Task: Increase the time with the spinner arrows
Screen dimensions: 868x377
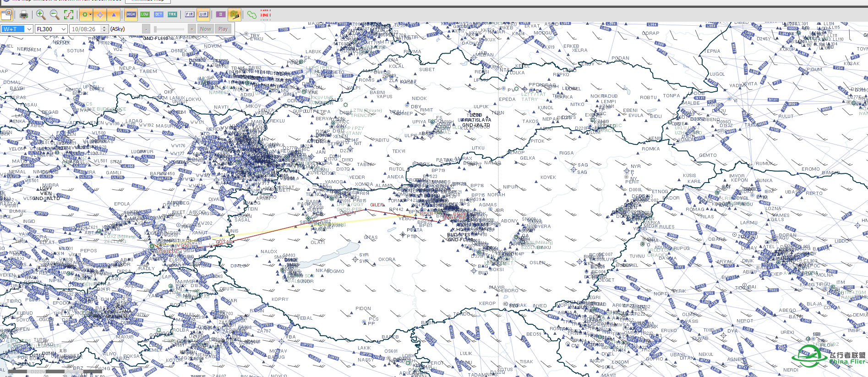Action: tap(104, 27)
